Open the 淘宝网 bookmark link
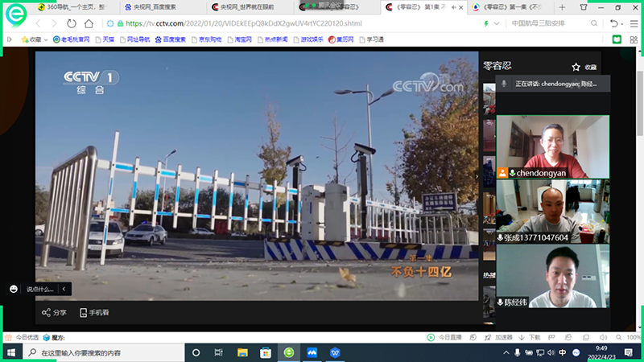The image size is (644, 362). click(x=237, y=39)
